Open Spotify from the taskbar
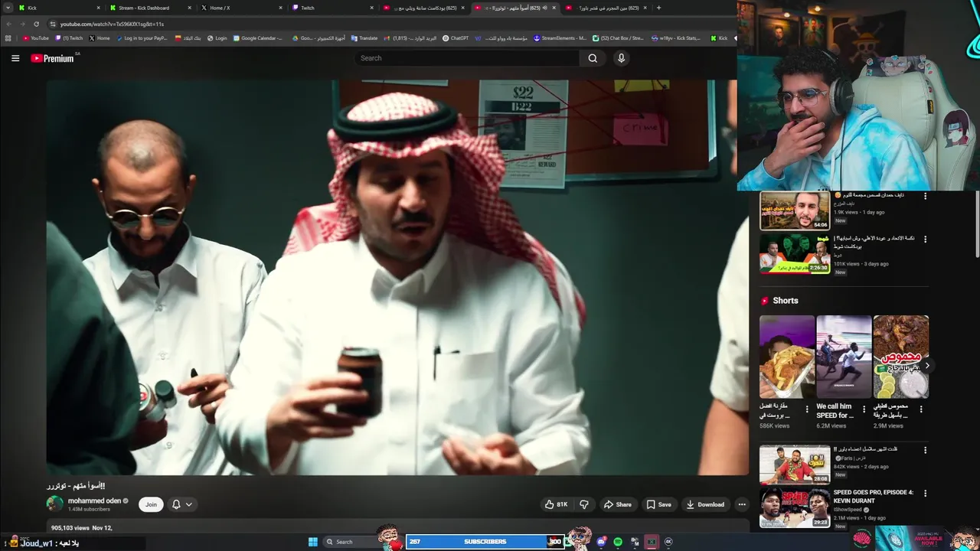The height and width of the screenshot is (551, 980). pos(618,542)
